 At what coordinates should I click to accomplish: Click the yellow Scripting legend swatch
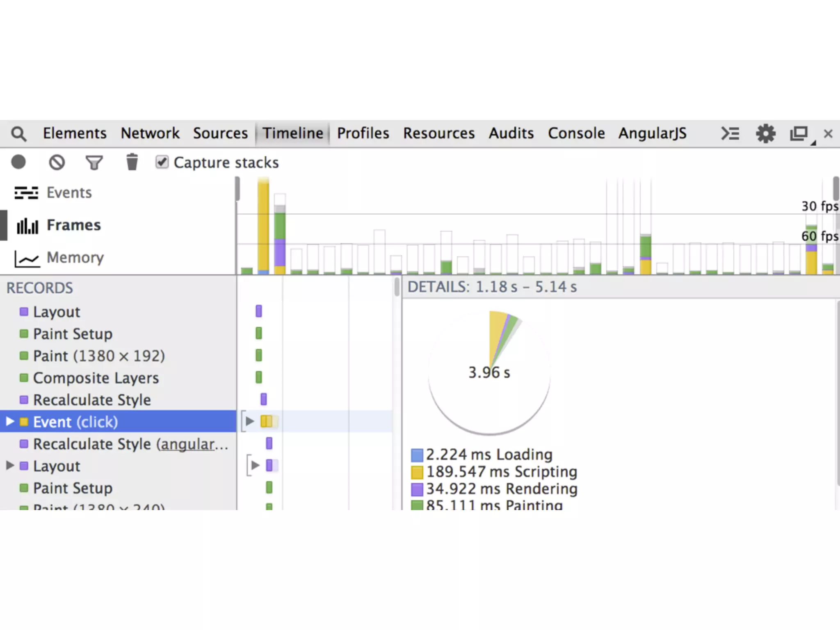tap(417, 472)
